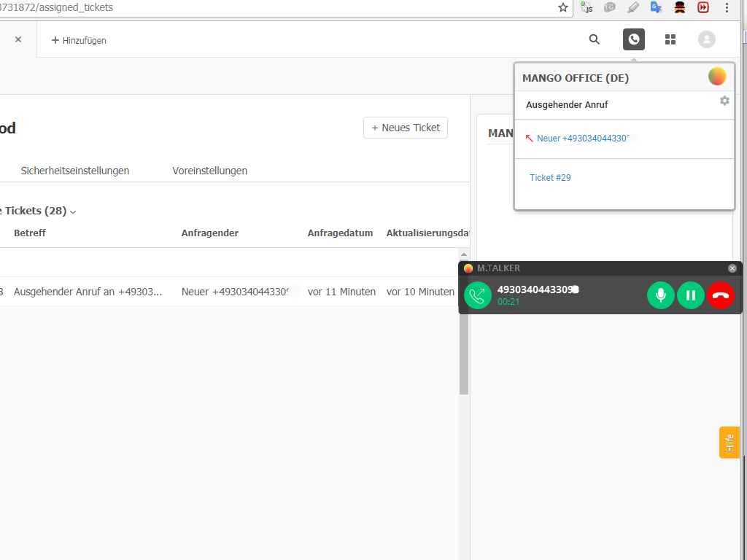Switch to Sicherheitseinstellungen tab
This screenshot has height=560, width=747.
(x=75, y=171)
